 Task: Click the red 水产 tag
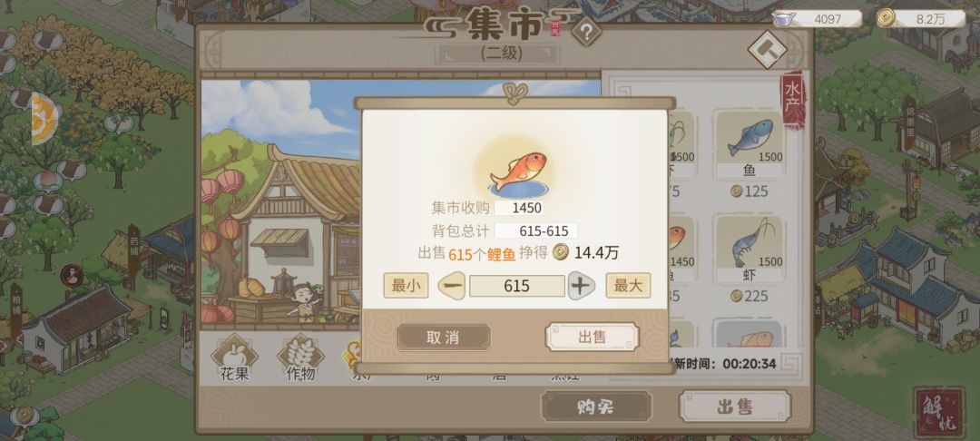coord(793,100)
